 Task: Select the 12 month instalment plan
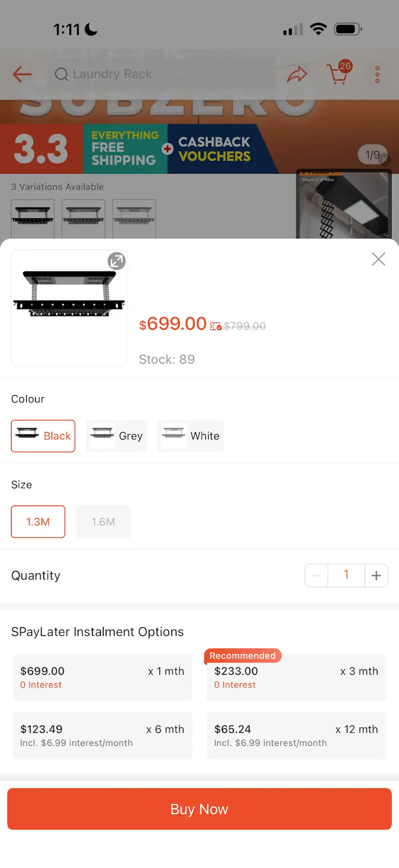296,735
